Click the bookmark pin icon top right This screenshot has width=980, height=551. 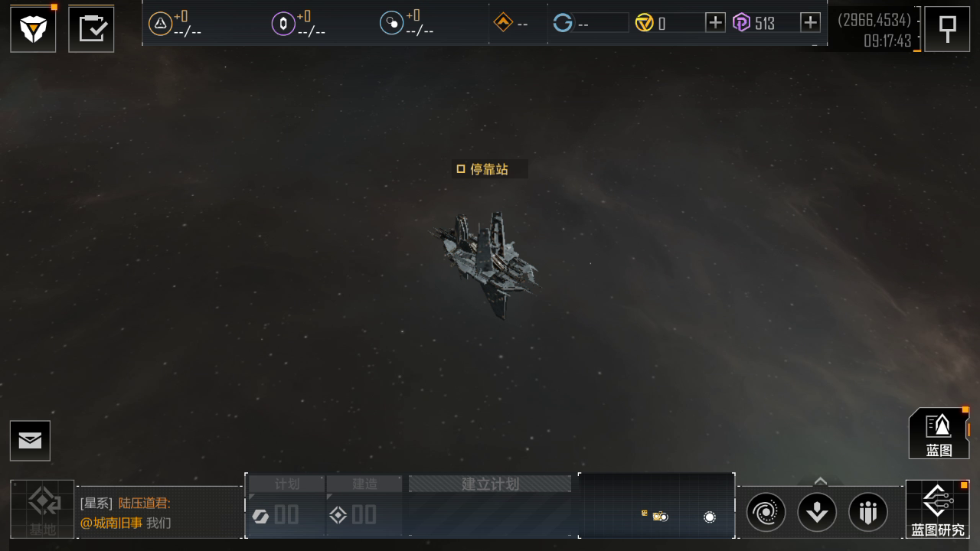tap(947, 29)
